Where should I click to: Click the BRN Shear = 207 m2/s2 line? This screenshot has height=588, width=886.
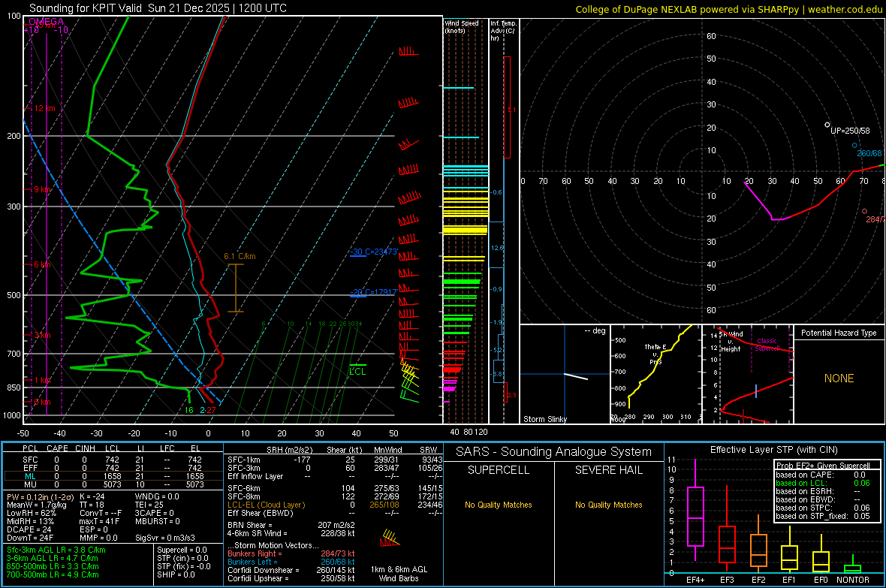[291, 525]
